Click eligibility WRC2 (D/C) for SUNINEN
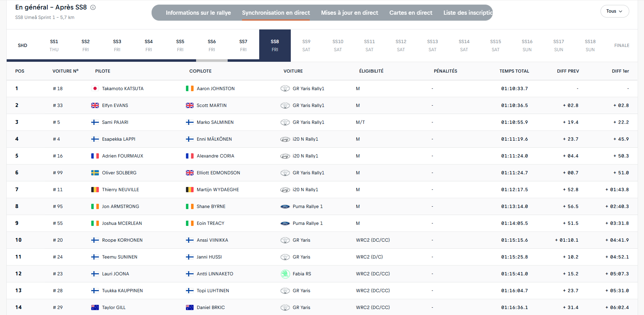The height and width of the screenshot is (315, 644). (369, 257)
